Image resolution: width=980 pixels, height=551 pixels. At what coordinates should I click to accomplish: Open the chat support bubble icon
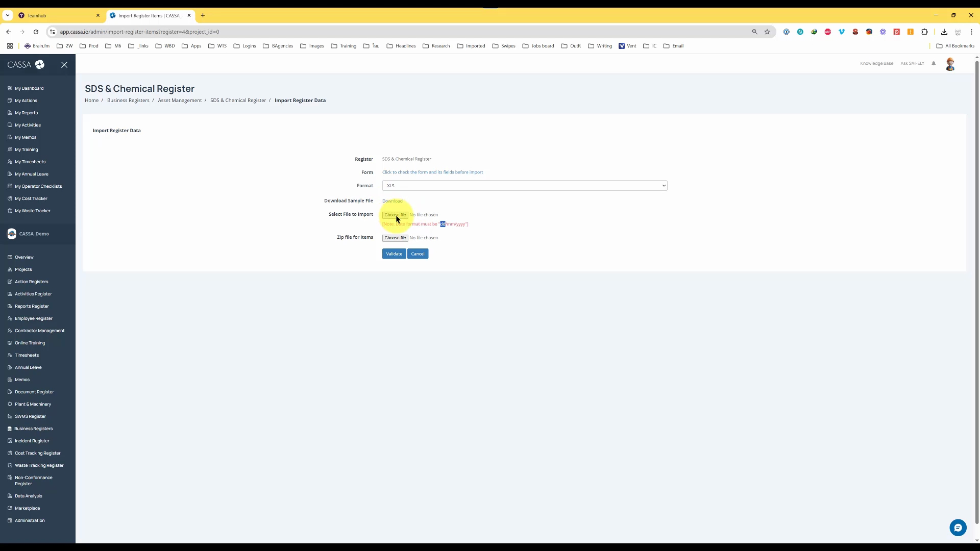(958, 528)
